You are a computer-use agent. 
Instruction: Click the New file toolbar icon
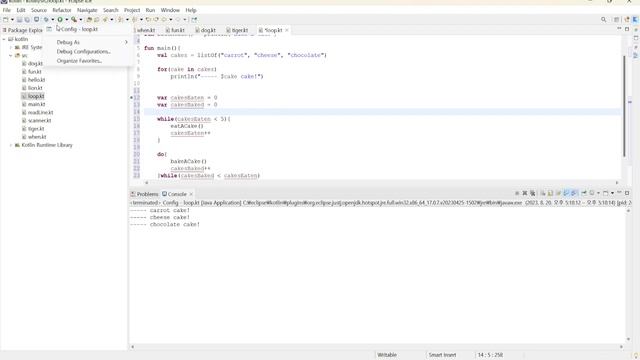click(5, 20)
